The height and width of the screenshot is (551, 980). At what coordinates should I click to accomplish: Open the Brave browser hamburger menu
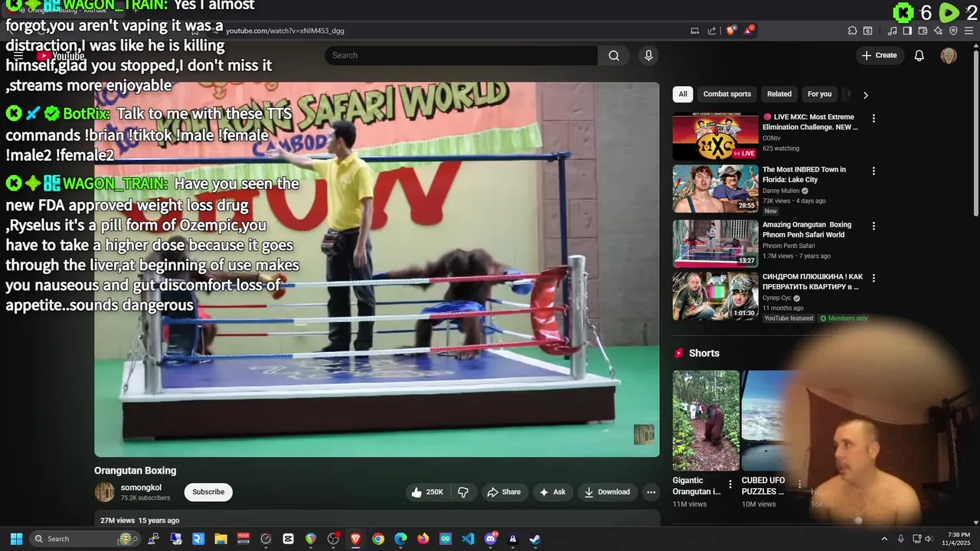969,31
